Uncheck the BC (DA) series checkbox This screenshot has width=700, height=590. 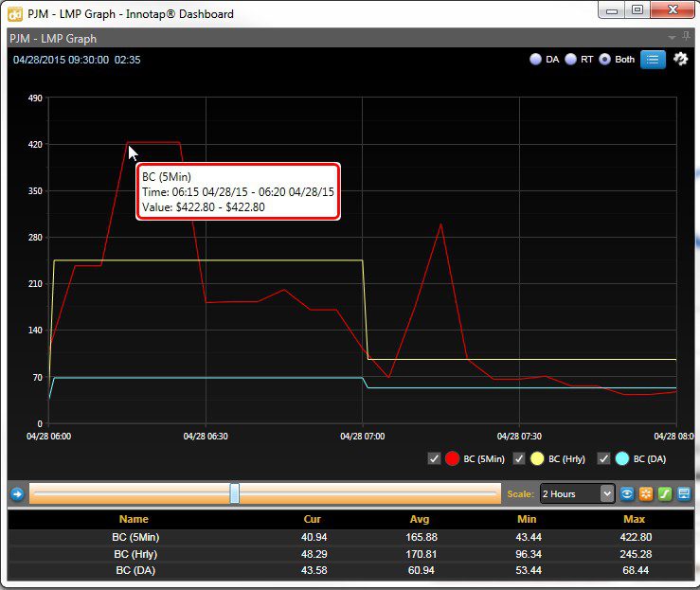tap(603, 458)
